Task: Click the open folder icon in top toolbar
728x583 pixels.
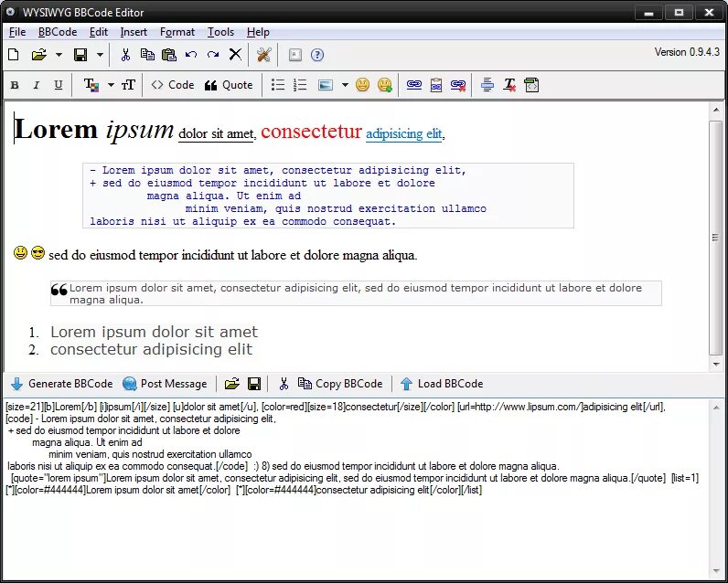Action: coord(39,55)
